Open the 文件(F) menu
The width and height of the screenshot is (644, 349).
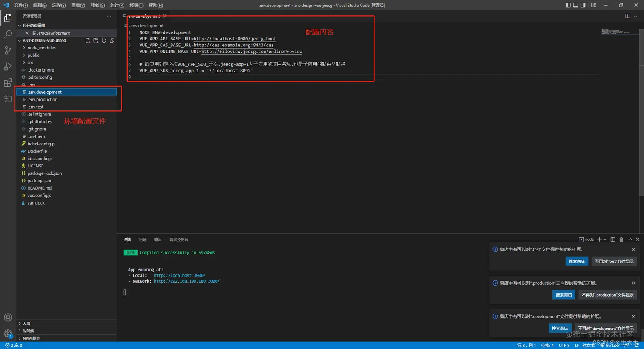[x=21, y=5]
